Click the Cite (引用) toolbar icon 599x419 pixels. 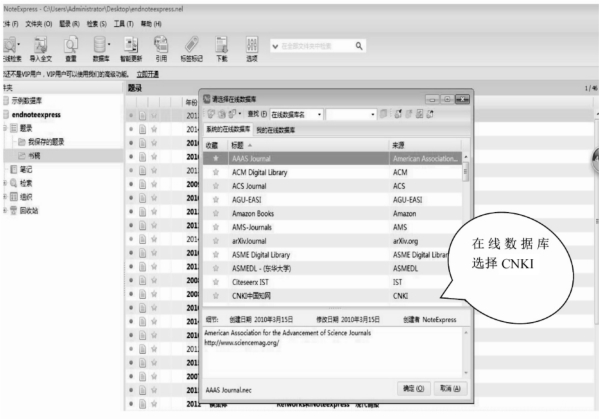(161, 49)
